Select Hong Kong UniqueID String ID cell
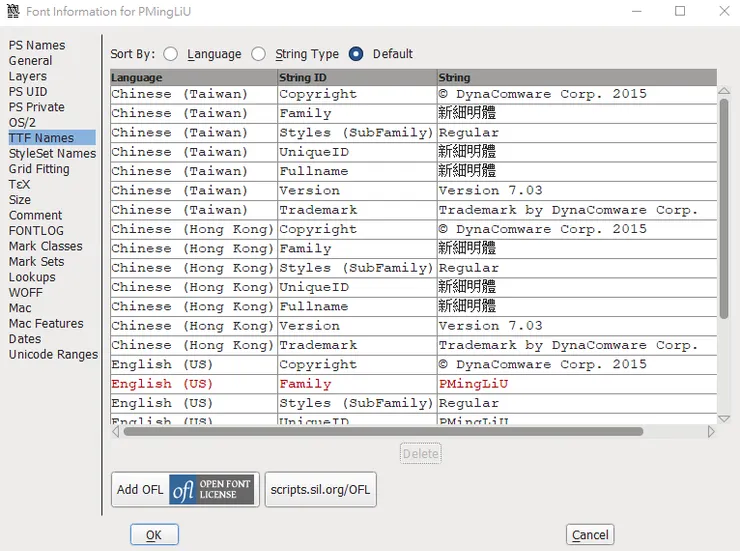The image size is (740, 551). (357, 287)
